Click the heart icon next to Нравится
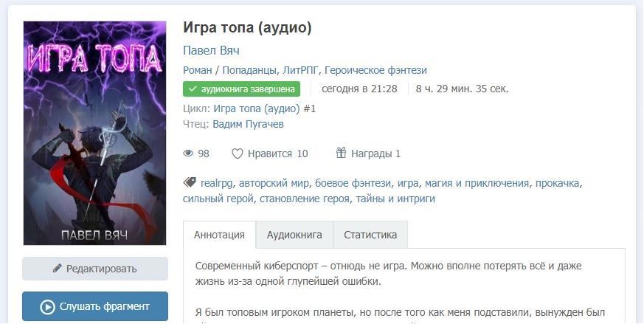This screenshot has width=644, height=324. point(238,154)
